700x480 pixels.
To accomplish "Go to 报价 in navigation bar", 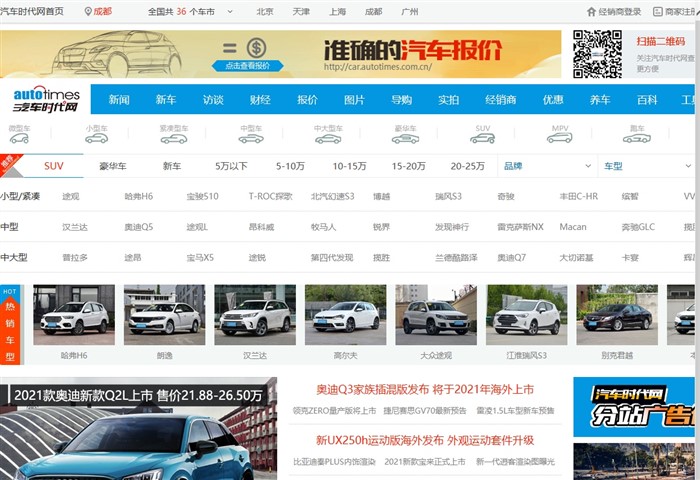I will click(307, 100).
